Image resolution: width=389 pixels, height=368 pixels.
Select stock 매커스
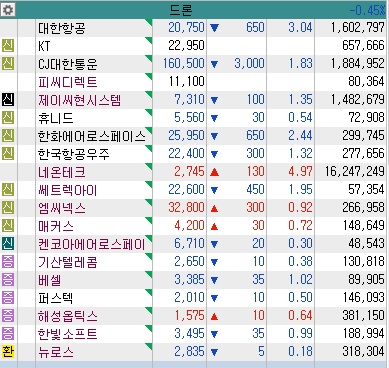(x=56, y=226)
